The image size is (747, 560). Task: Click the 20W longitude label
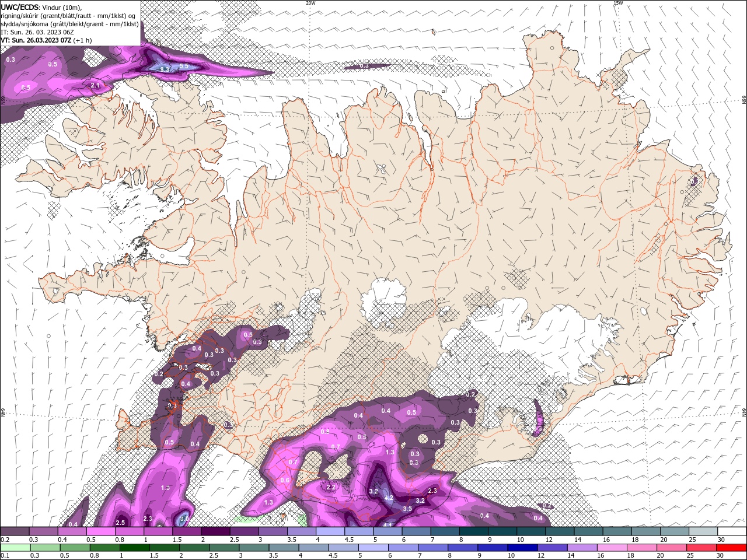click(x=310, y=3)
